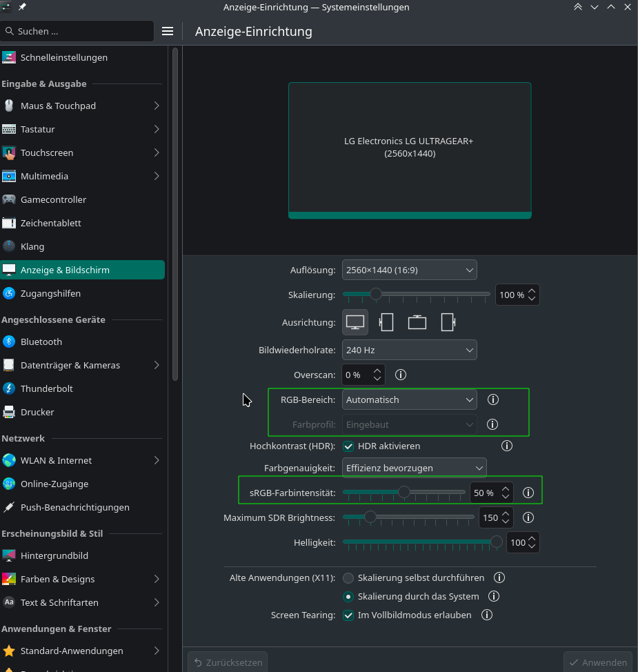Show info for Farbprofil setting
Viewport: 638px width, 672px height.
click(x=492, y=425)
